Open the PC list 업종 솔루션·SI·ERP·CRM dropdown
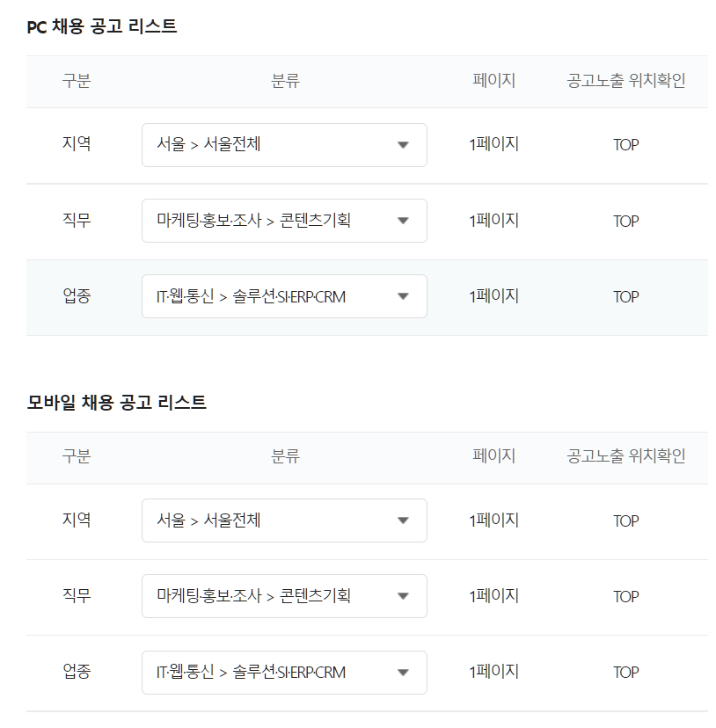716x728 pixels. (x=284, y=296)
